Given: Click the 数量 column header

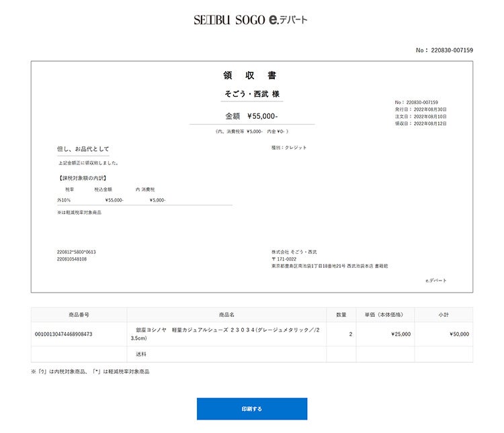Looking at the screenshot, I should [x=341, y=315].
